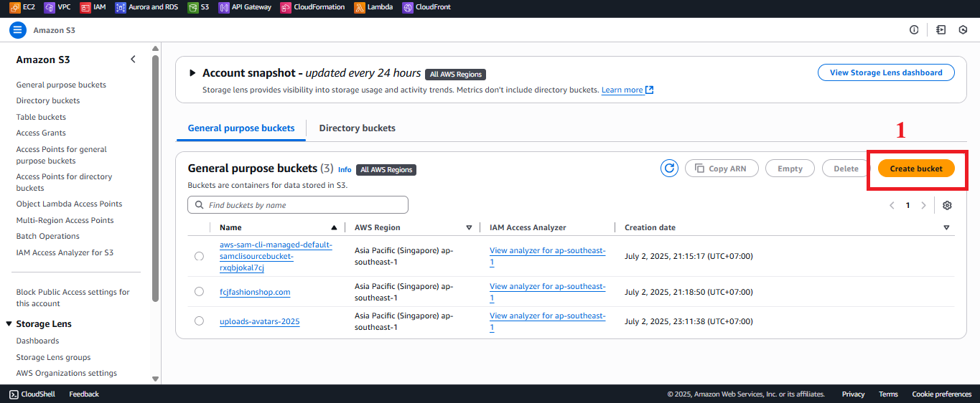Open the S3 service shortcut icon
The width and height of the screenshot is (980, 403).
pos(192,7)
